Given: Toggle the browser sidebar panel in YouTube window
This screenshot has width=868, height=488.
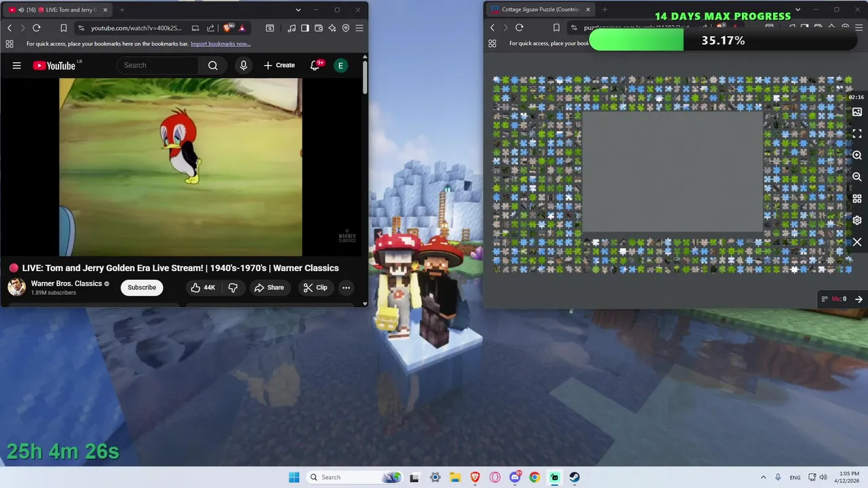Looking at the screenshot, I should [305, 28].
